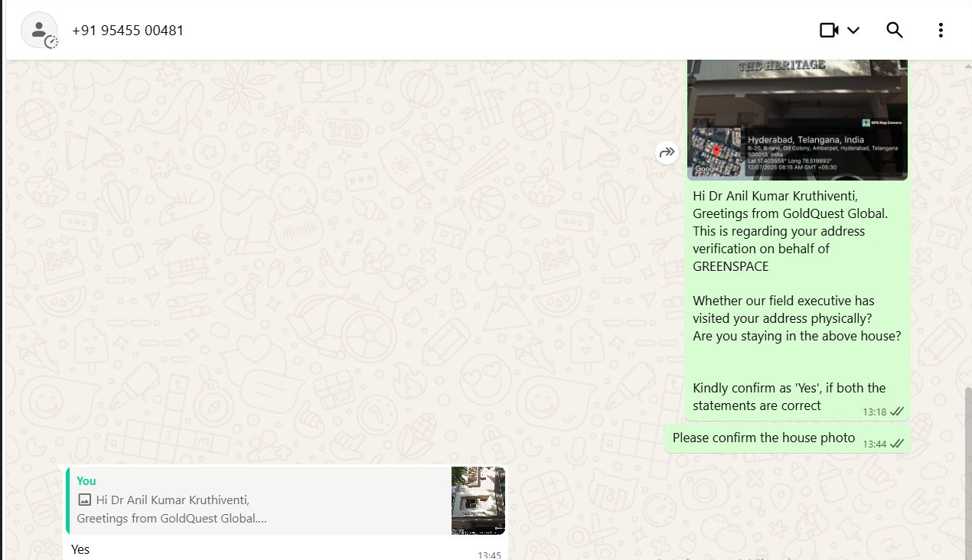This screenshot has width=972, height=560.
Task: Click "Kindly confirm as 'Yes'" text line
Action: [x=789, y=388]
